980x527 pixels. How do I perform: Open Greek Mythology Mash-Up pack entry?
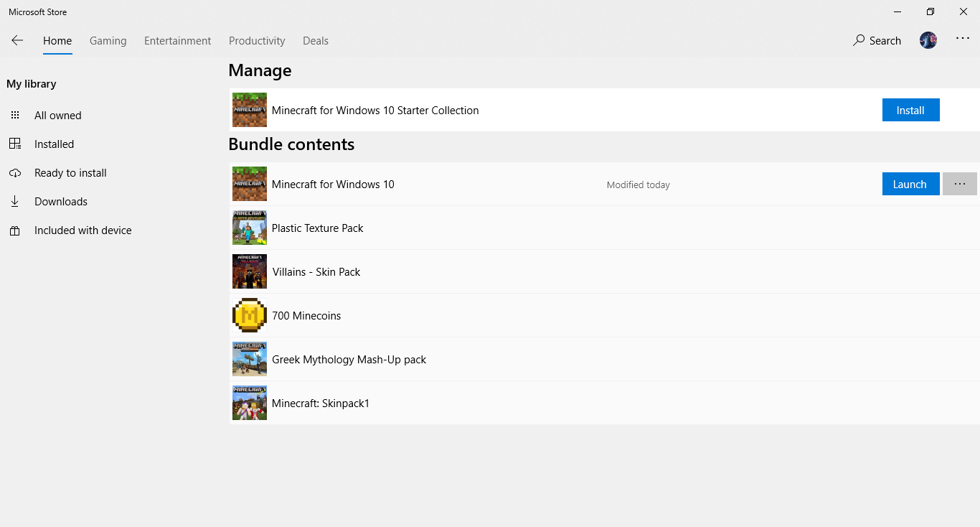click(605, 359)
